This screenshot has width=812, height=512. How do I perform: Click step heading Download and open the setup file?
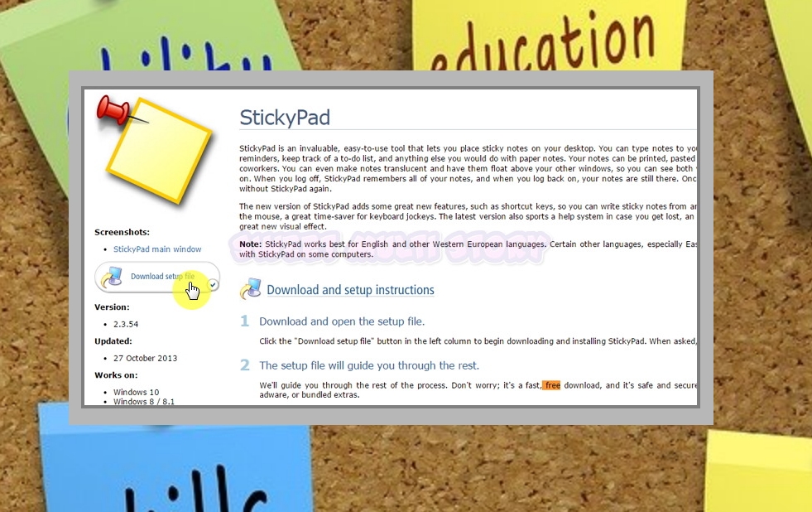tap(342, 321)
